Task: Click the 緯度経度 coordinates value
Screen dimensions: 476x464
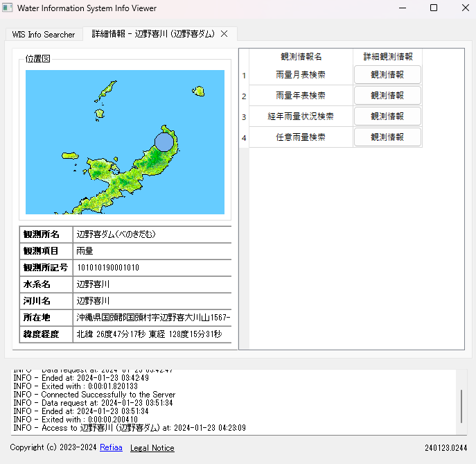Action: 149,334
